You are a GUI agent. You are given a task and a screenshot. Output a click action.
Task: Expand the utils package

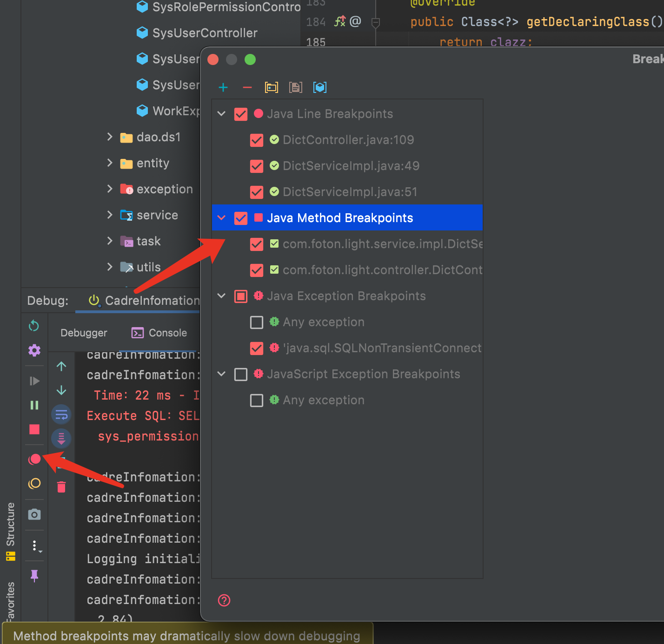pos(110,267)
